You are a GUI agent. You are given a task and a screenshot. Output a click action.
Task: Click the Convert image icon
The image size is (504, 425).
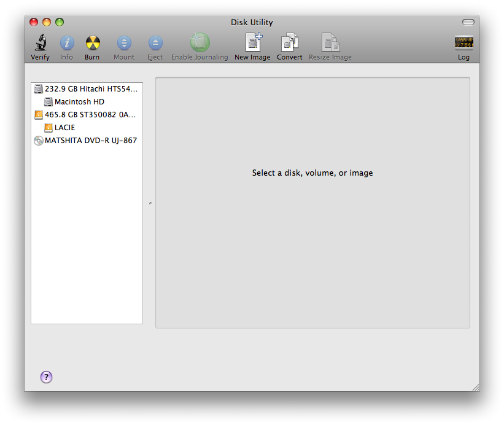[x=290, y=43]
